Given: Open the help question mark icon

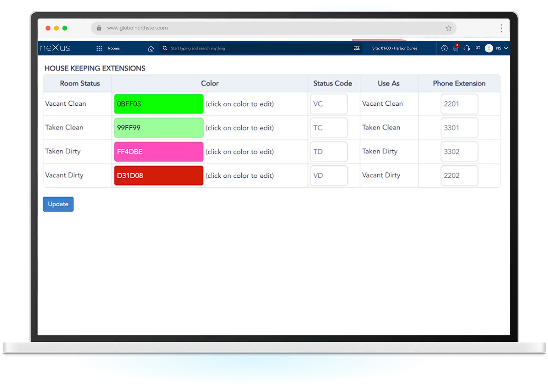Looking at the screenshot, I should tap(444, 48).
